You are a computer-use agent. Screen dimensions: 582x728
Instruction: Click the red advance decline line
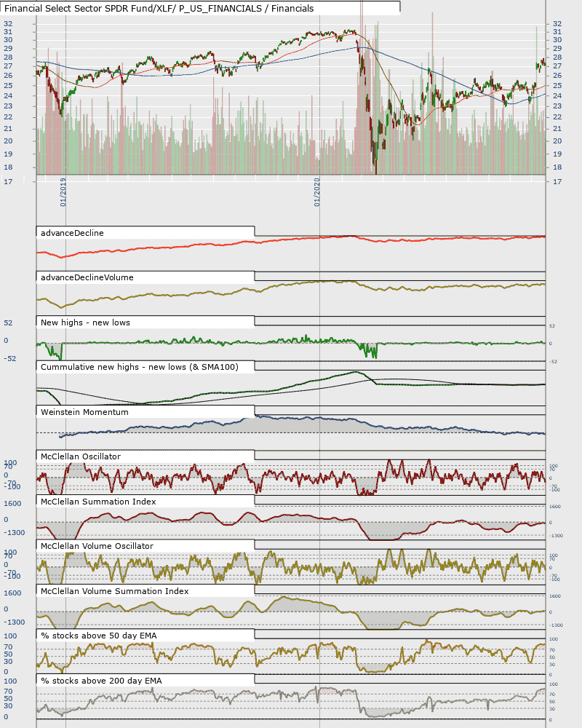186,247
